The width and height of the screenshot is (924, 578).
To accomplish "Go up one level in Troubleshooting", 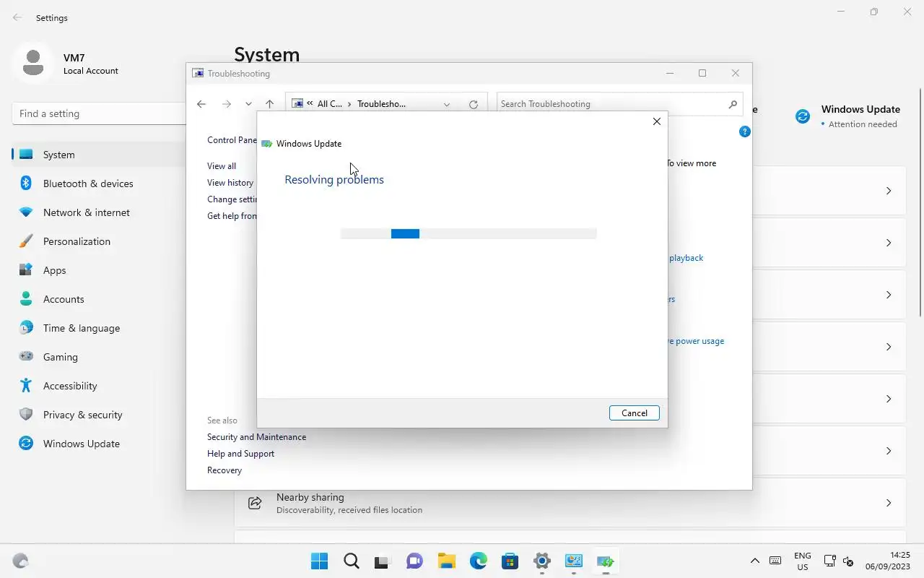I will 269,104.
